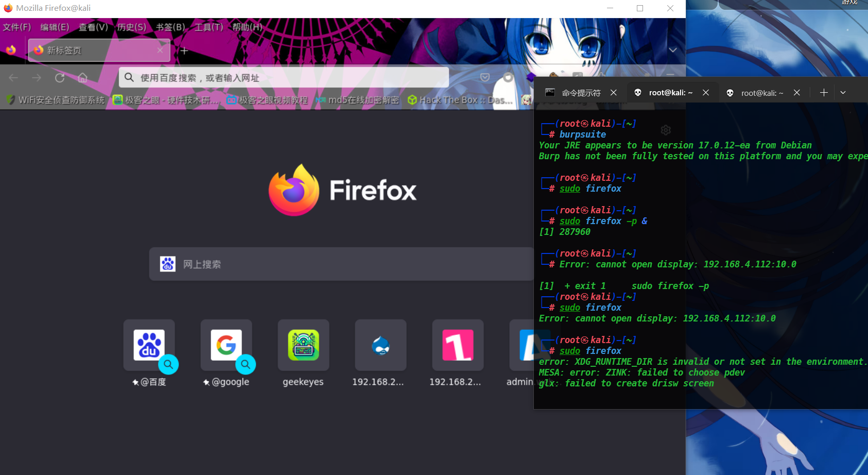Maximize the Firefox window
The image size is (868, 475).
[640, 8]
